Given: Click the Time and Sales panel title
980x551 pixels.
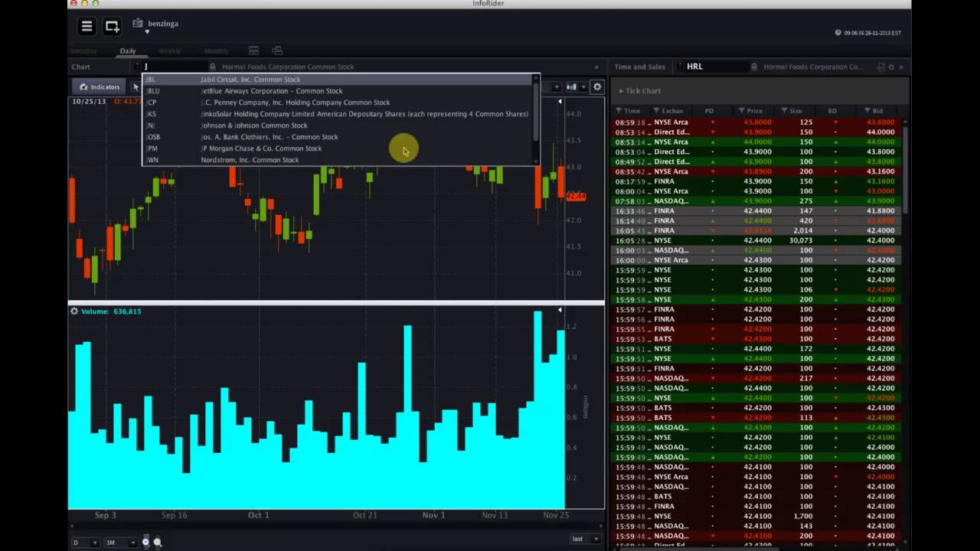Looking at the screenshot, I should (639, 67).
